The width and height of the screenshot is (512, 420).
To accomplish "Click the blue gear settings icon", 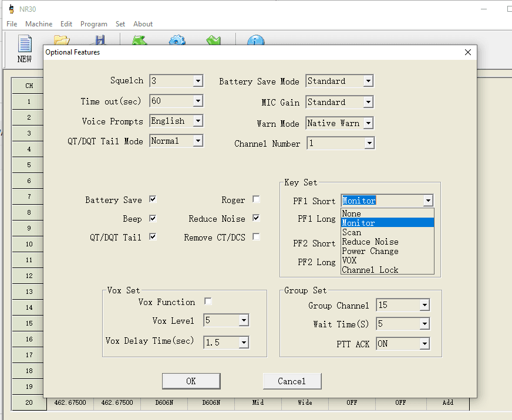I will click(x=177, y=40).
